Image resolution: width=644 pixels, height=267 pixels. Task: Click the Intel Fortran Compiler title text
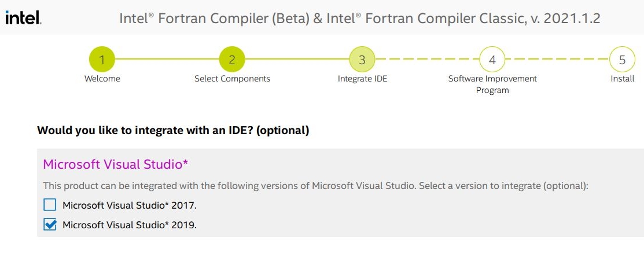(359, 18)
